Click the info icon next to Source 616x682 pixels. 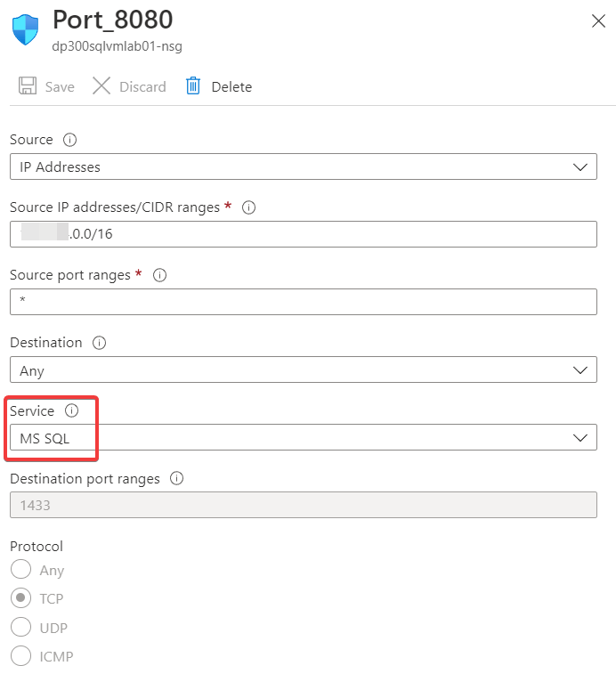pyautogui.click(x=70, y=140)
